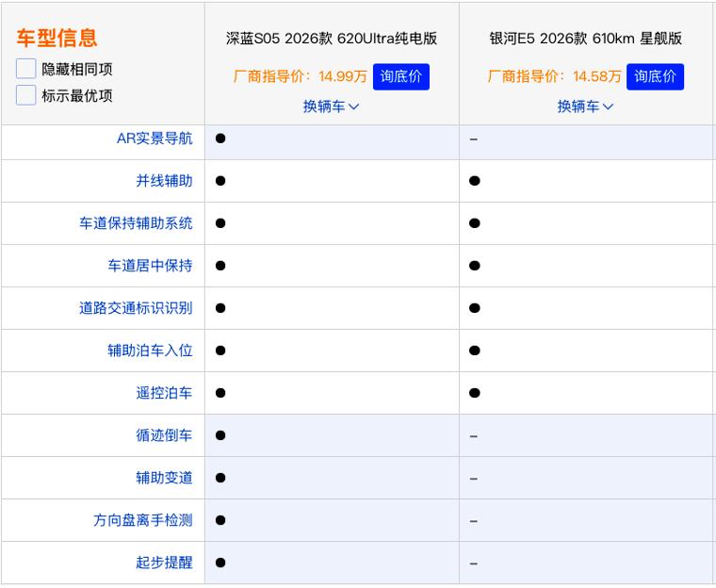
Task: Click 深蓝S05 dot in 车道保持辅助系统 row
Action: tap(220, 223)
